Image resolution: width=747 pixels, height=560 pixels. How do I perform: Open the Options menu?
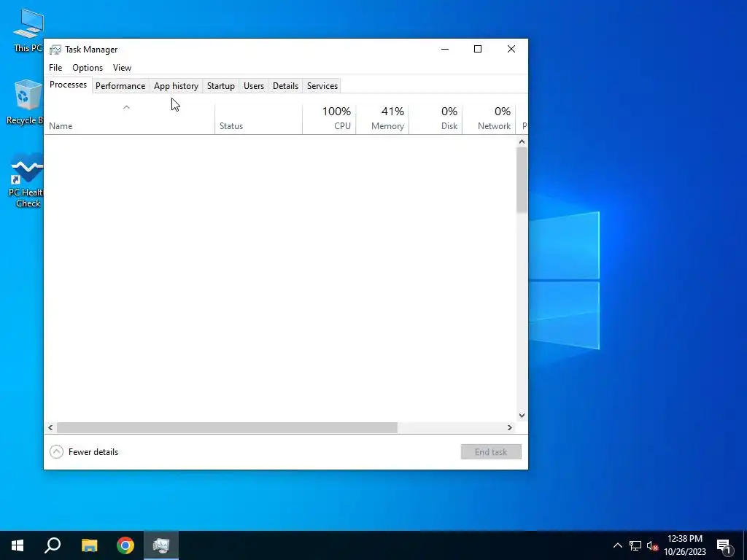[88, 68]
